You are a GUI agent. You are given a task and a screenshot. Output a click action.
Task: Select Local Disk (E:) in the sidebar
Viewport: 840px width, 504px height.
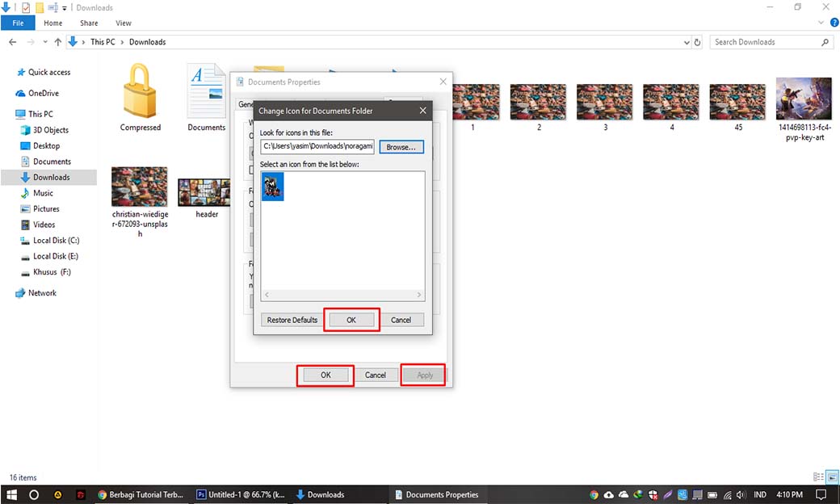pyautogui.click(x=50, y=256)
